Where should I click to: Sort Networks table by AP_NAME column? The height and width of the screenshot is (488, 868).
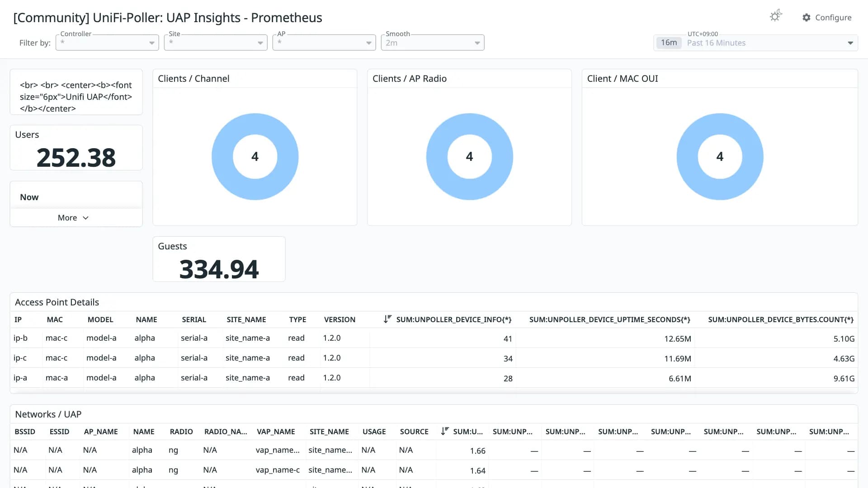click(x=101, y=432)
